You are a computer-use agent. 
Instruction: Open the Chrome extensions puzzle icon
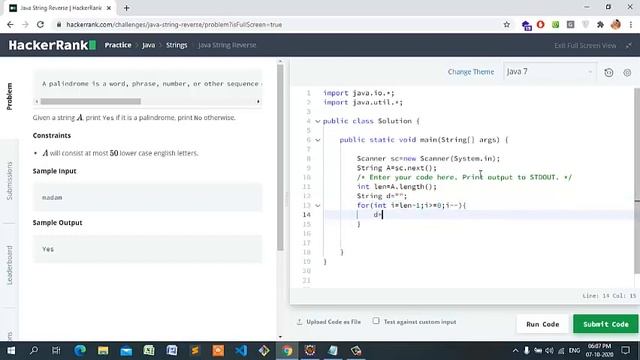click(600, 24)
